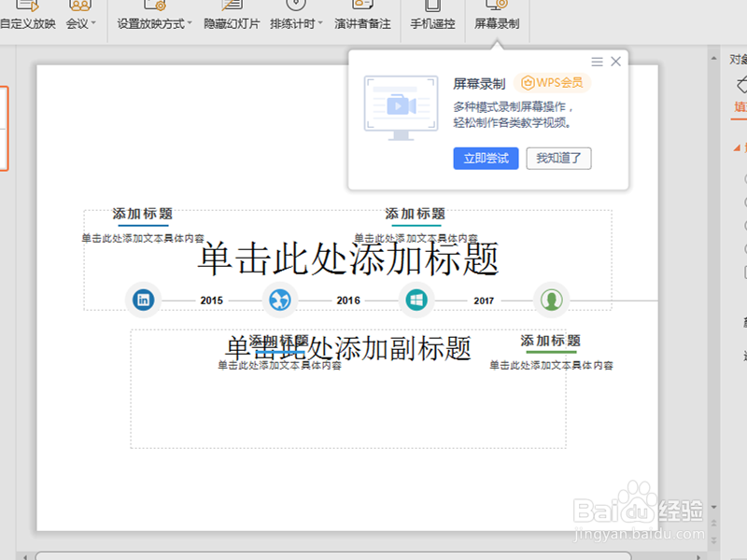747x560 pixels.
Task: Click the LinkedIn icon near 2015 on timeline
Action: click(x=143, y=300)
